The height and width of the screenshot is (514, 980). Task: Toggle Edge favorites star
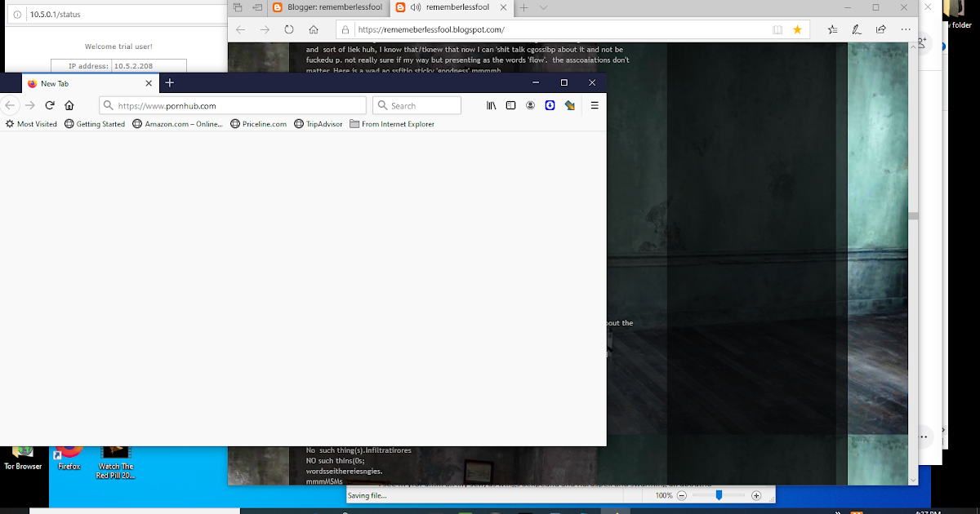798,29
